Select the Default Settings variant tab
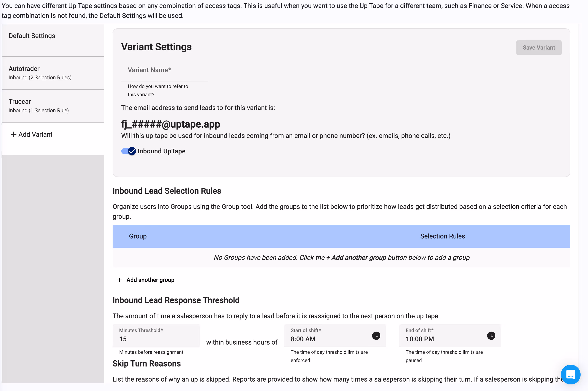 pyautogui.click(x=53, y=40)
